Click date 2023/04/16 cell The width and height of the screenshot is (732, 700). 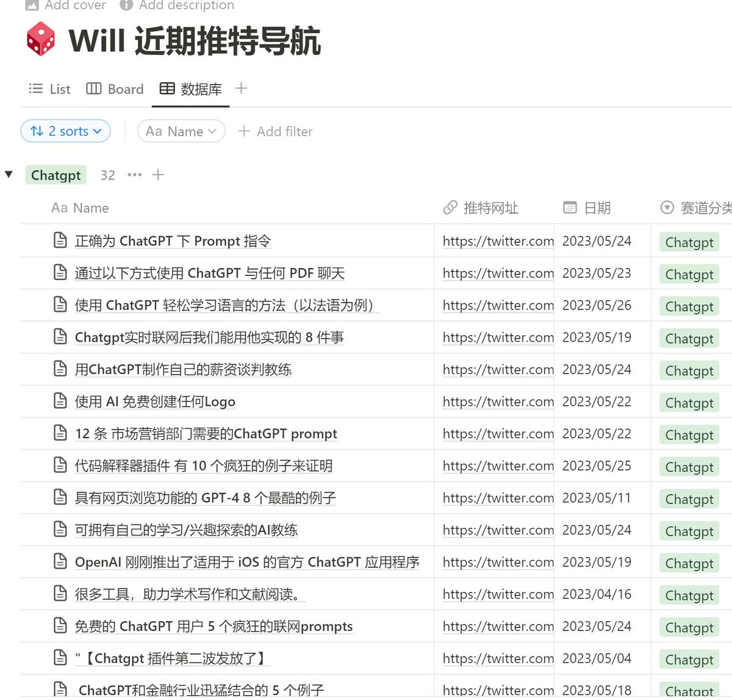pyautogui.click(x=597, y=594)
